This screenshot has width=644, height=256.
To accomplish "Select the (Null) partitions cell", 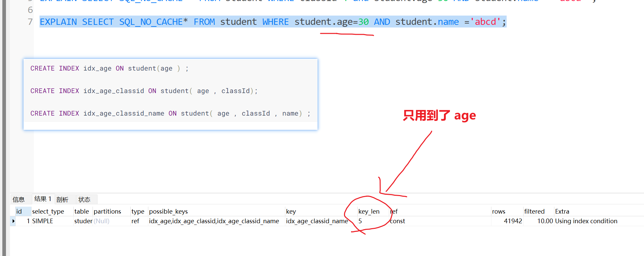I will (x=102, y=221).
